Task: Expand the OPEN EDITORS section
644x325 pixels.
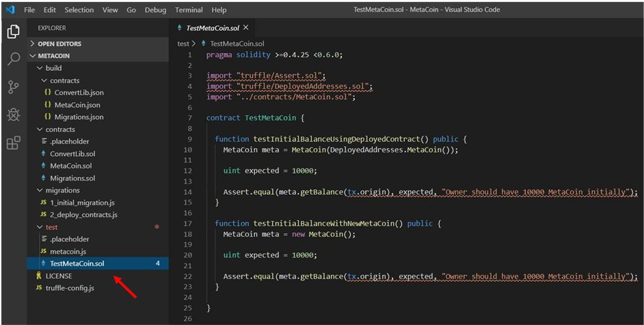Action: pos(59,44)
